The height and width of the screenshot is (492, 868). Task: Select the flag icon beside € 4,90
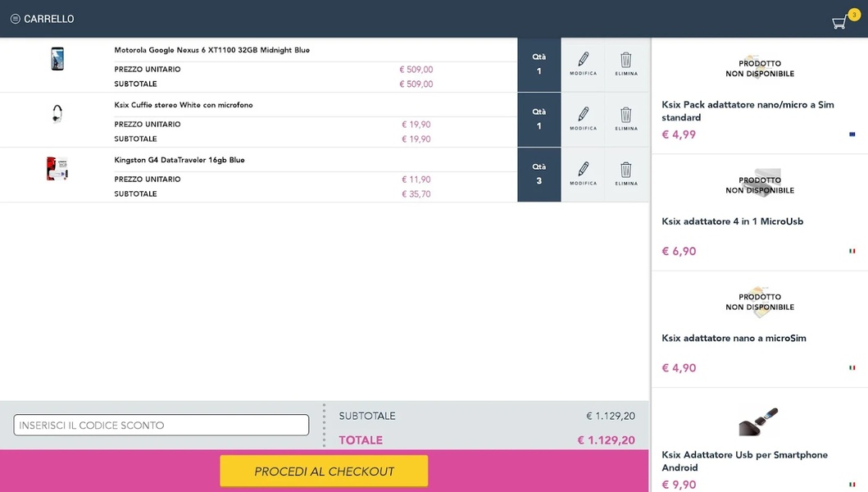[852, 367]
